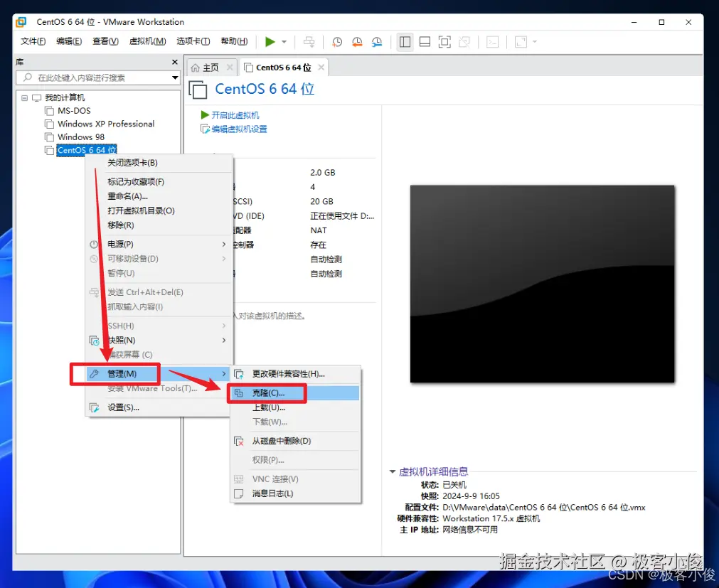Click the NAT network adapter value
The image size is (719, 588).
click(x=319, y=230)
